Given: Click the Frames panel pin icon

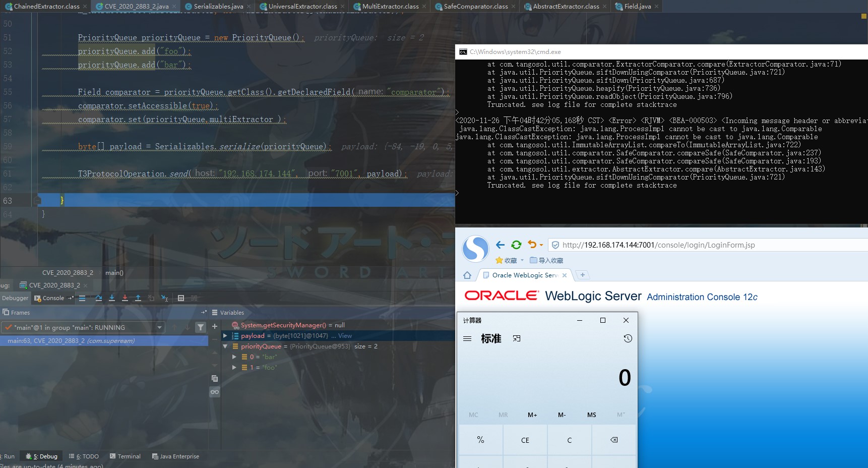Looking at the screenshot, I should [204, 313].
